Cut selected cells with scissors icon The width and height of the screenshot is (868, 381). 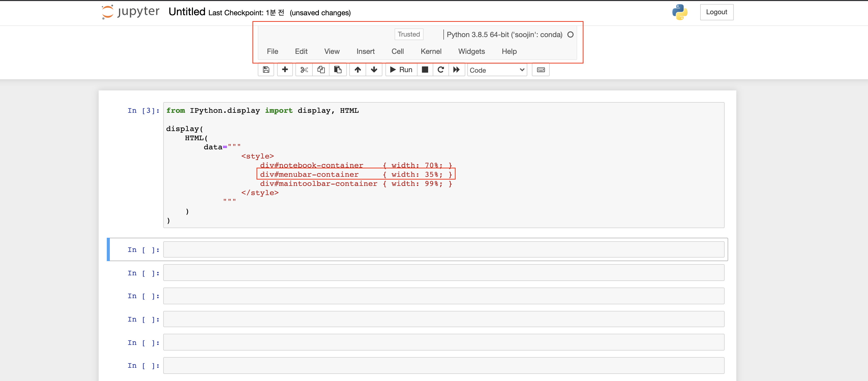click(304, 70)
